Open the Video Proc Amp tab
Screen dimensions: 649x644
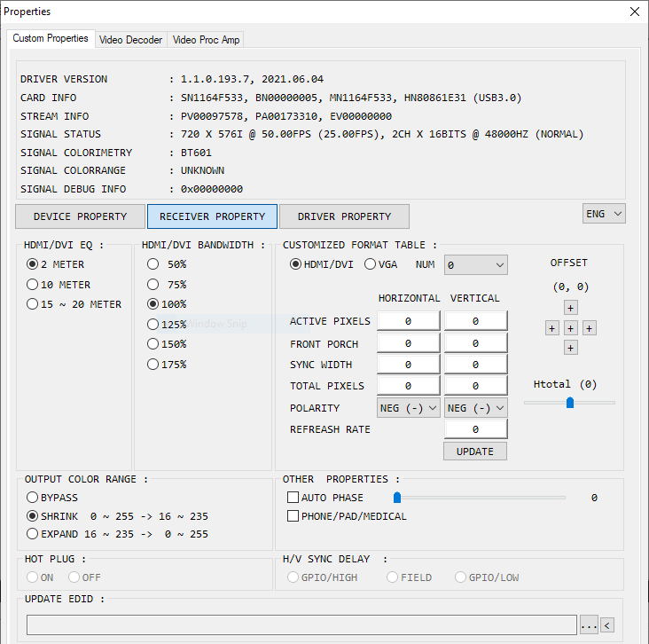pos(205,40)
